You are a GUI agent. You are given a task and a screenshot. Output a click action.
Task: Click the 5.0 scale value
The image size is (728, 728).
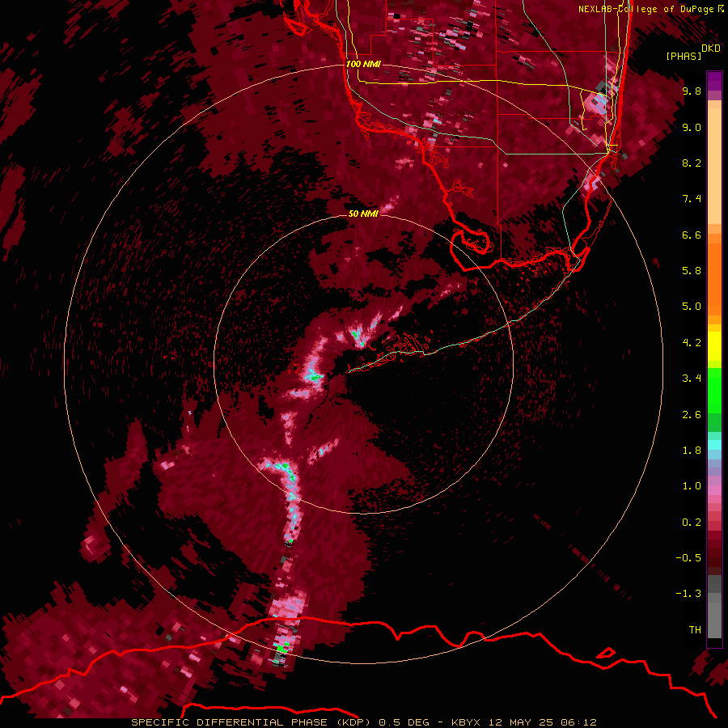[692, 307]
